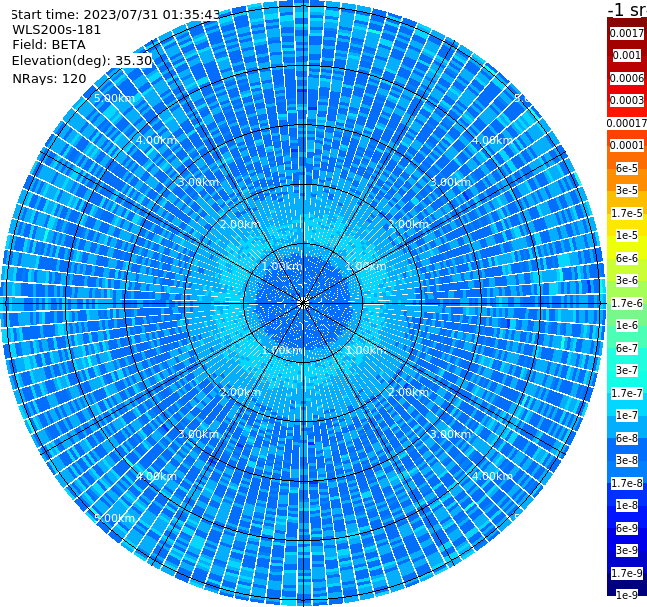The width and height of the screenshot is (647, 607).
Task: Click the '1.7e-8' colorbar tick label
Action: tap(627, 483)
